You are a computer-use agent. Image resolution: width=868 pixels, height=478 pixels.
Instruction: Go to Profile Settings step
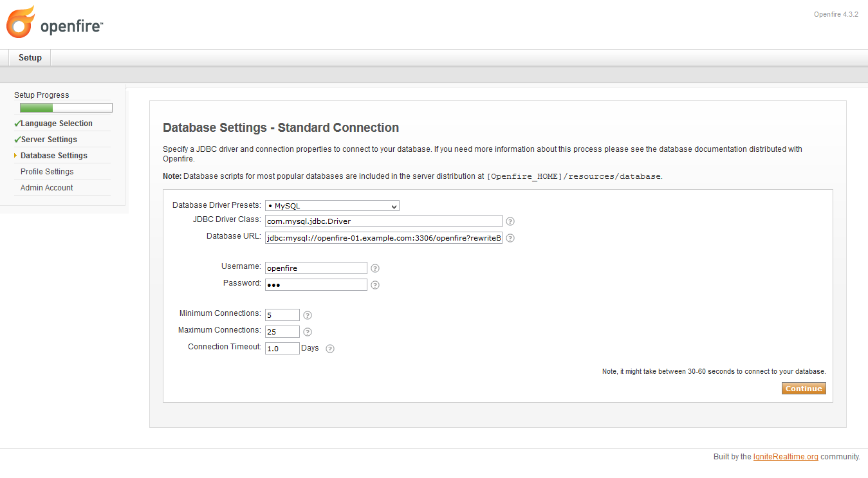click(x=47, y=172)
